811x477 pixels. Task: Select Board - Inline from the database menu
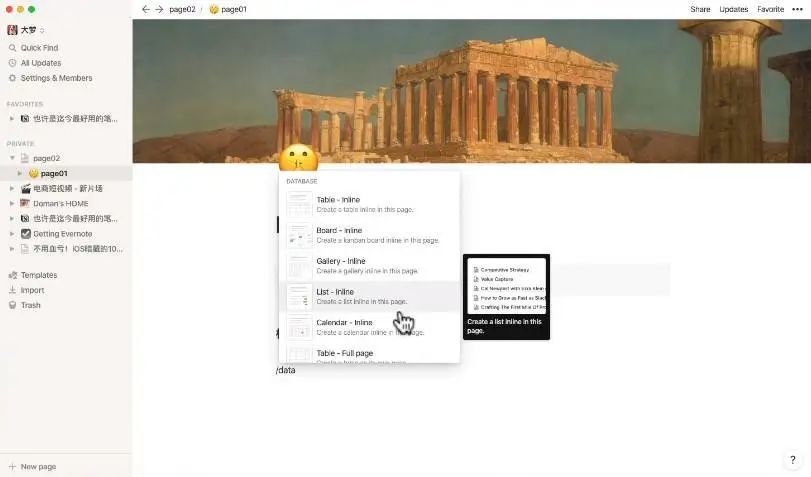(369, 235)
